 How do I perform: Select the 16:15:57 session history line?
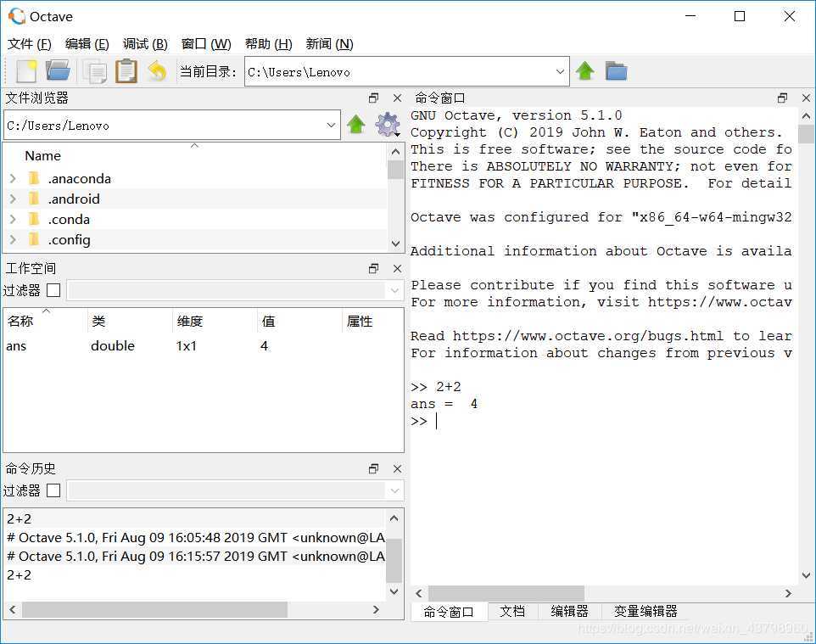pyautogui.click(x=196, y=556)
